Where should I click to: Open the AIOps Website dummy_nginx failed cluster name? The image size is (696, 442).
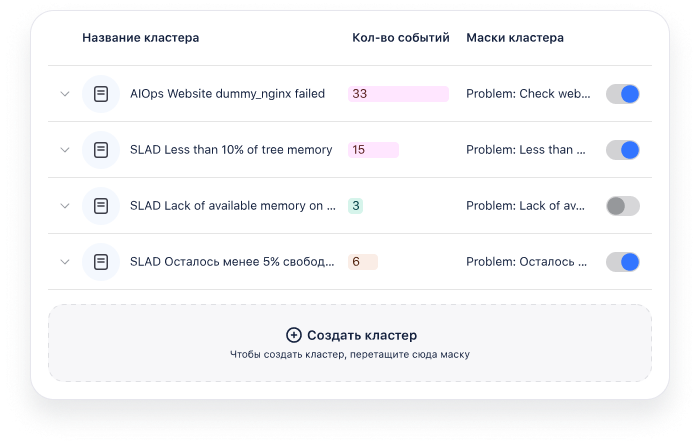coord(227,94)
